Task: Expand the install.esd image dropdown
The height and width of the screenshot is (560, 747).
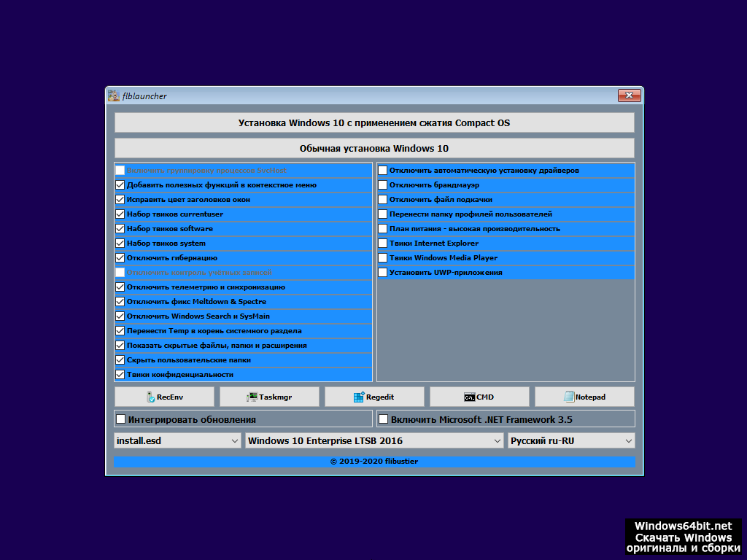Action: [x=178, y=440]
